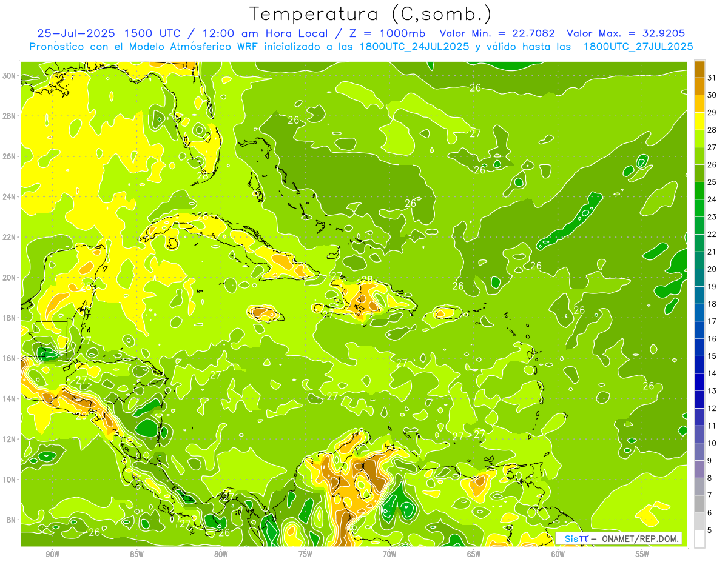Click the 18N latitude axis label
Image resolution: width=728 pixels, height=562 pixels.
(8, 318)
